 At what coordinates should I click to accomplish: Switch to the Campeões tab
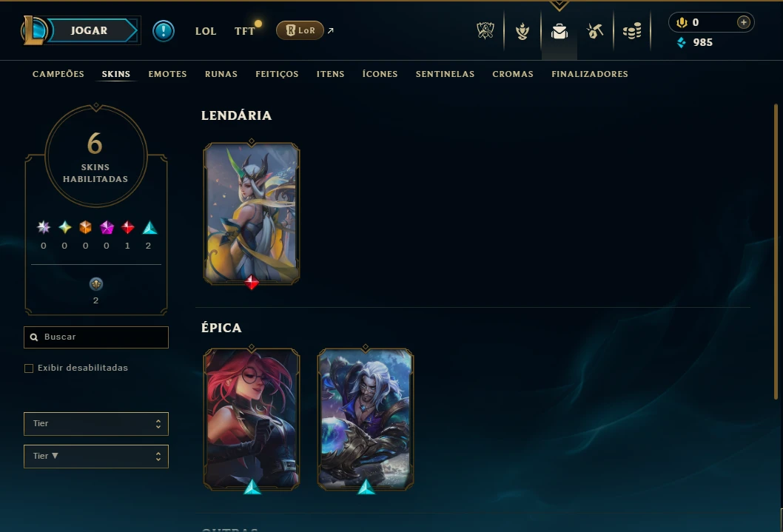pos(58,74)
